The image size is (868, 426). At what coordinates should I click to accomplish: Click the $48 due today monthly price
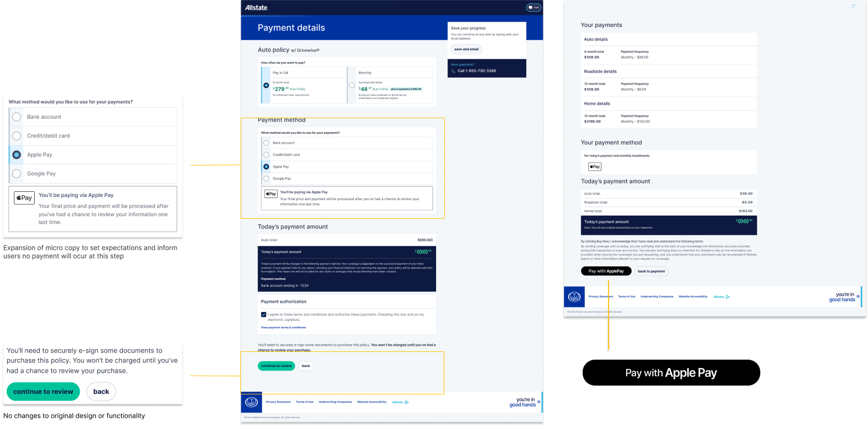[x=373, y=89]
